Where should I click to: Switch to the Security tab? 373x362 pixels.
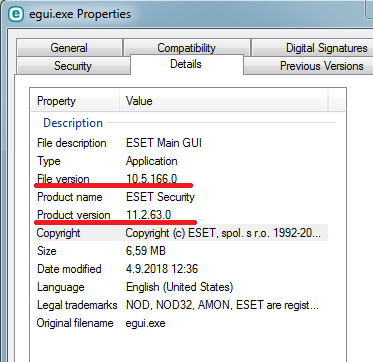(x=73, y=66)
